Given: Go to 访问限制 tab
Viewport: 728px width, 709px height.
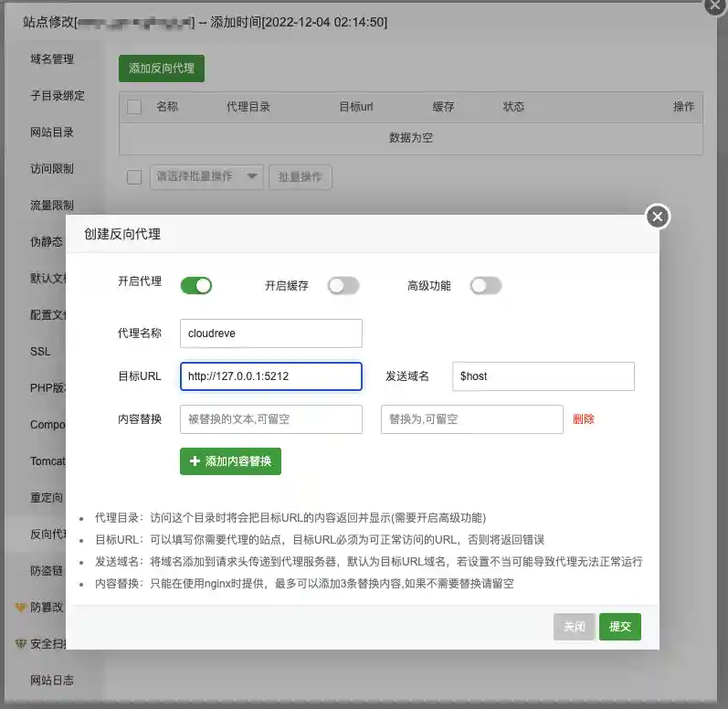Looking at the screenshot, I should click(x=52, y=168).
